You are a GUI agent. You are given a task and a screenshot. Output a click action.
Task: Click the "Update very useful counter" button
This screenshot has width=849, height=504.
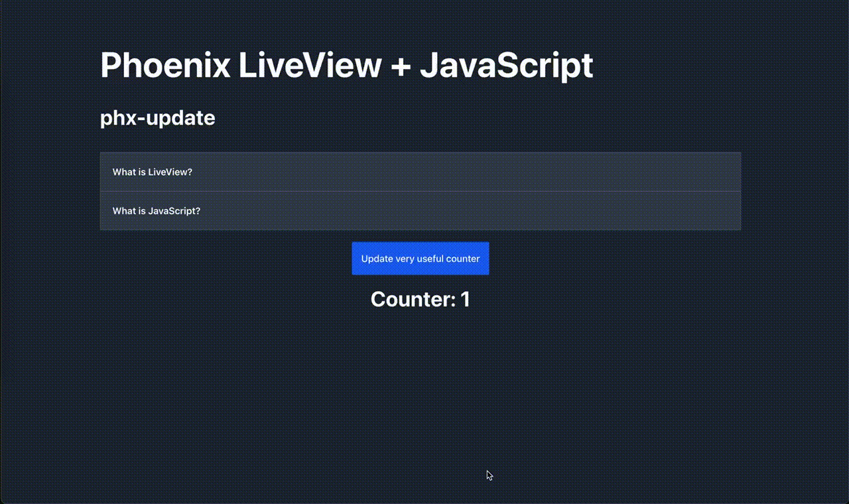[x=420, y=259]
